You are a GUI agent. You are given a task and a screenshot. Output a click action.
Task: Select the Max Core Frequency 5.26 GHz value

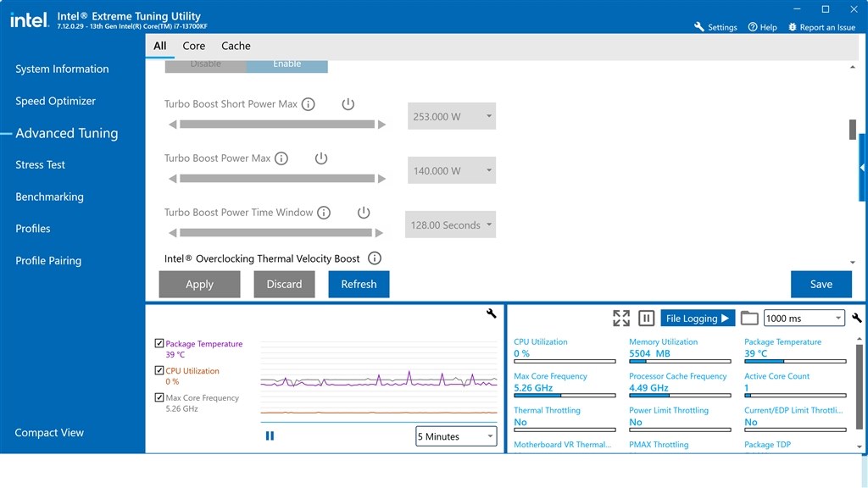point(533,388)
